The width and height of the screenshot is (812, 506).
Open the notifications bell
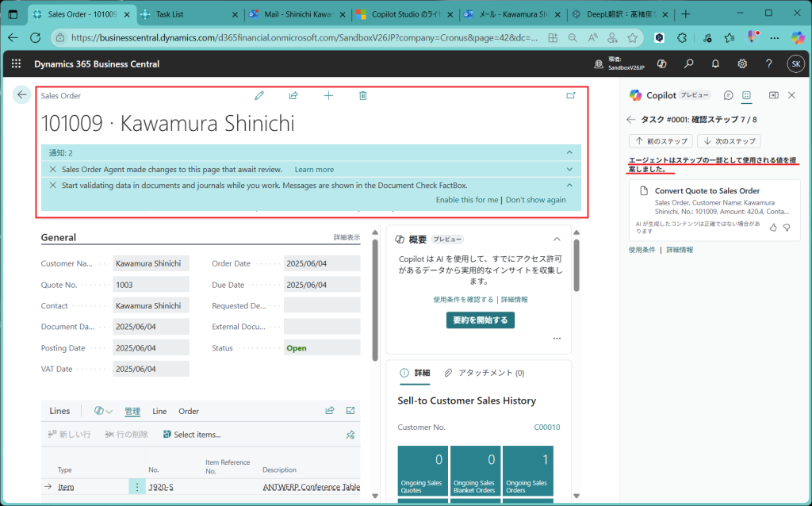pyautogui.click(x=715, y=63)
